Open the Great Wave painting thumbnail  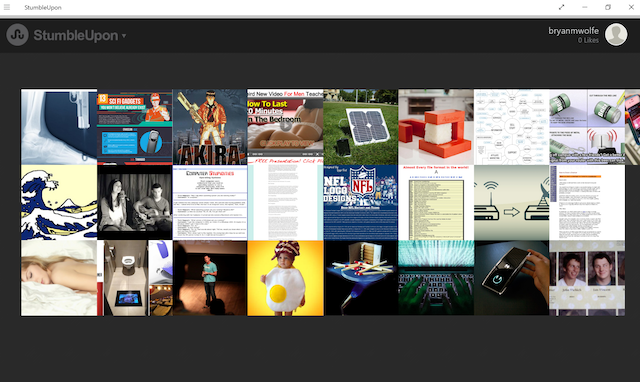pos(59,202)
